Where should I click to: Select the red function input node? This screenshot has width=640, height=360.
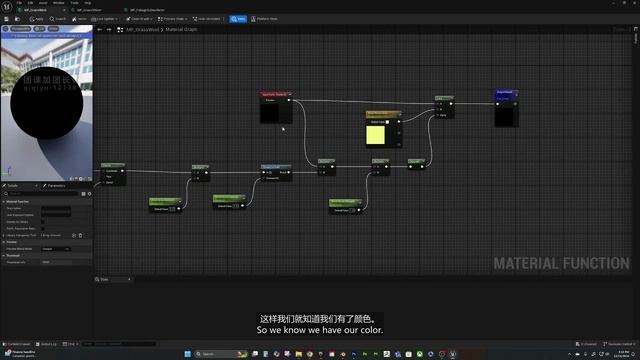pyautogui.click(x=276, y=107)
